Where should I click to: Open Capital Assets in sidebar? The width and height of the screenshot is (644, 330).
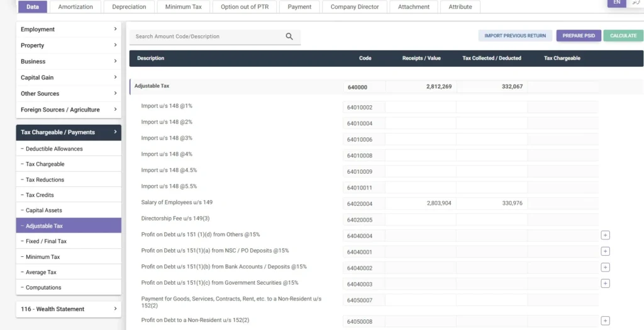pos(69,210)
